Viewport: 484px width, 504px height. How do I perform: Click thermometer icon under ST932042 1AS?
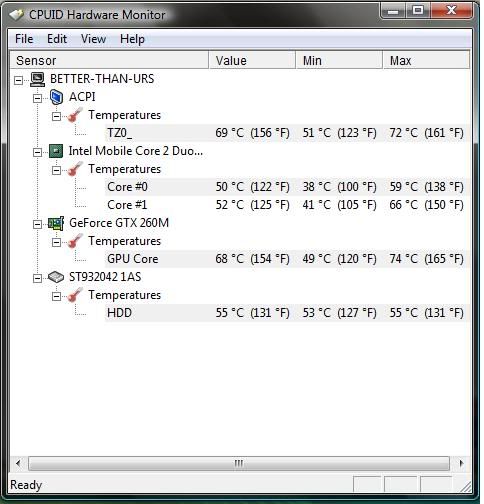tap(75, 295)
